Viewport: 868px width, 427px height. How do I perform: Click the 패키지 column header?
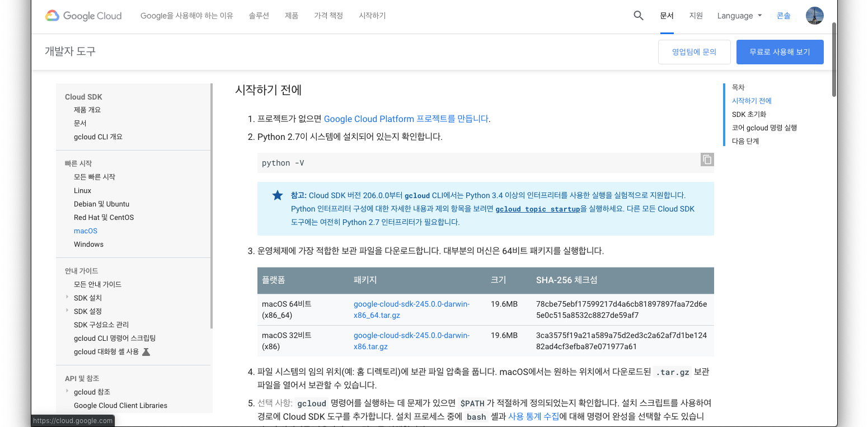[365, 280]
